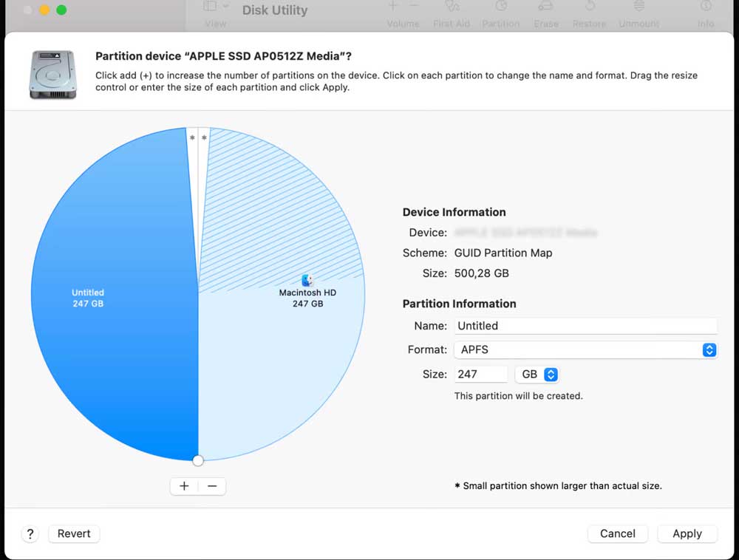Click the pie chart resize handle

click(x=198, y=460)
